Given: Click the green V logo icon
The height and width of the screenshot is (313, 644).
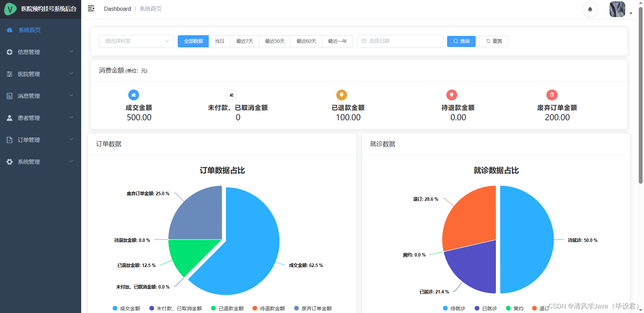Looking at the screenshot, I should 10,9.
